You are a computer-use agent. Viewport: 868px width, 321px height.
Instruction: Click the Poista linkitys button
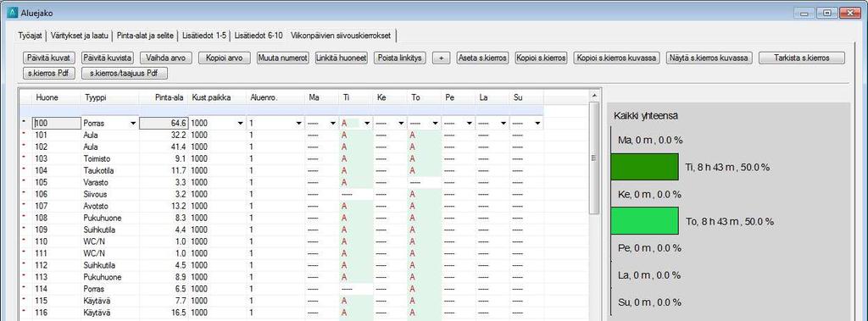click(x=400, y=58)
